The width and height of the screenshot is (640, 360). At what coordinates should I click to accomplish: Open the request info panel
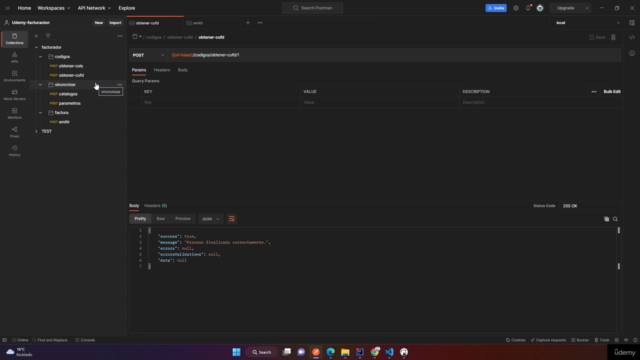pos(632,53)
